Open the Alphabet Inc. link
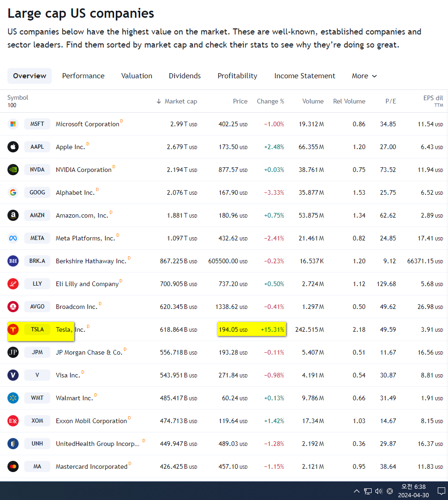 coord(75,192)
